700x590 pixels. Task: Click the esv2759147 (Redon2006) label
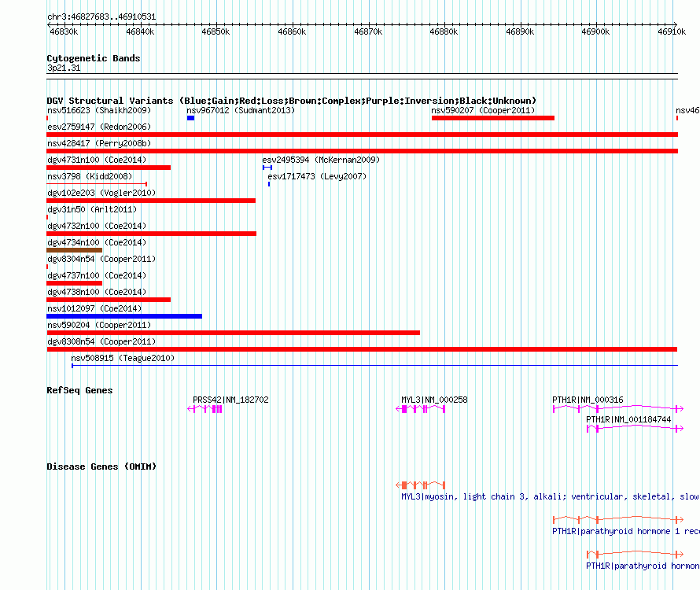(99, 127)
